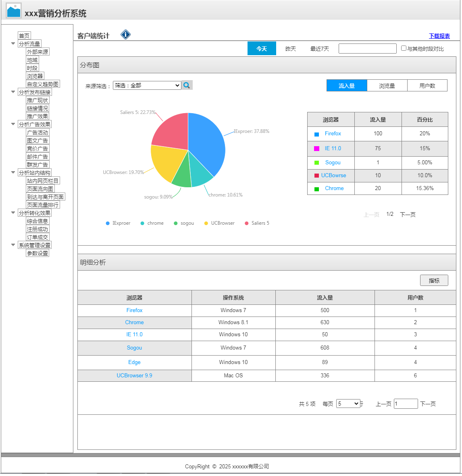
Task: Open 参数设置 in the sidebar
Action: tap(37, 253)
